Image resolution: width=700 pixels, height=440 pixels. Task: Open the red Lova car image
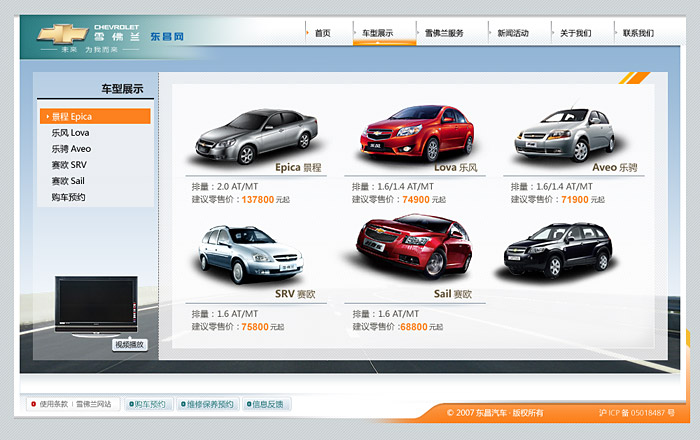[x=417, y=133]
